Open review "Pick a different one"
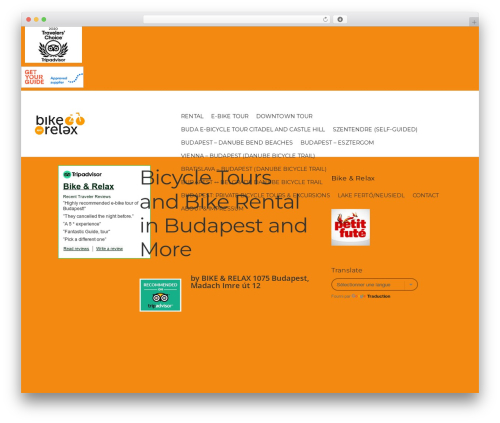Image resolution: width=500 pixels, height=423 pixels. [85, 239]
